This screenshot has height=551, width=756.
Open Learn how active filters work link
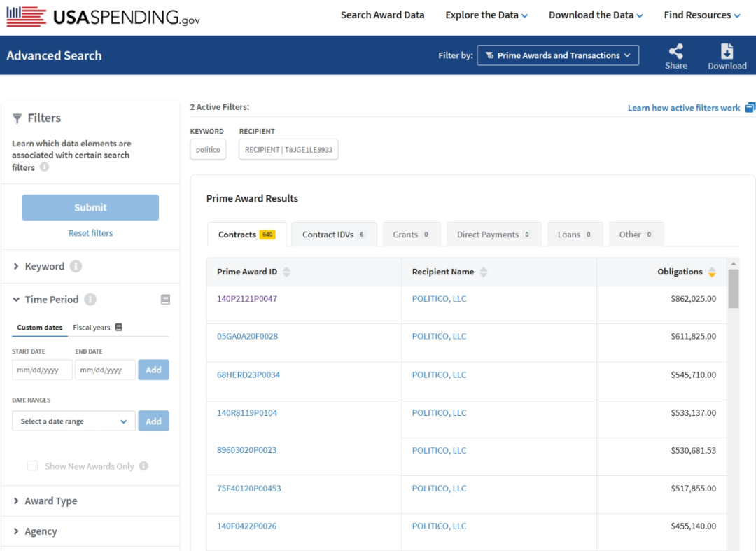pyautogui.click(x=684, y=108)
